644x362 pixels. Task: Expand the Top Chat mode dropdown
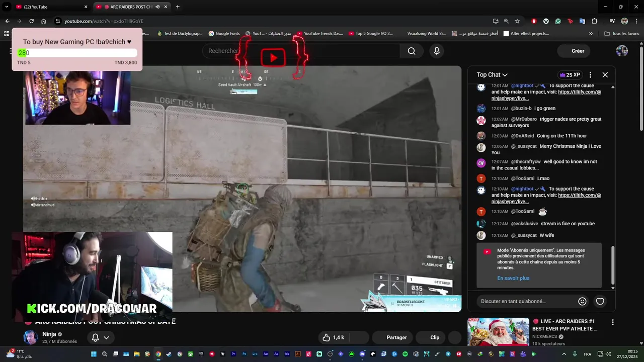click(x=492, y=75)
